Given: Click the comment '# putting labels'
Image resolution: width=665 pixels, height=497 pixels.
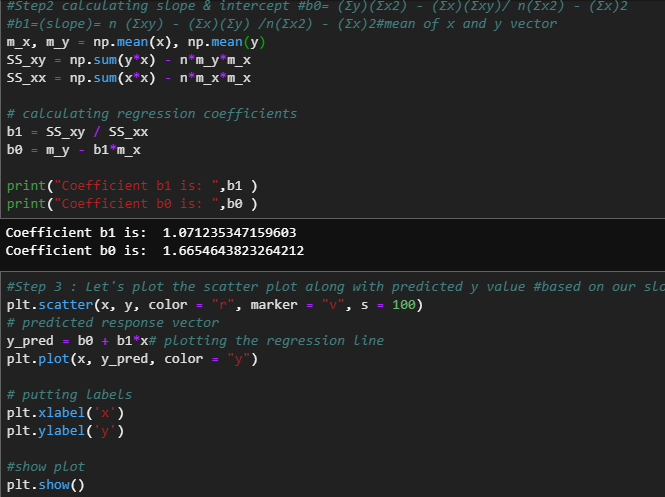Looking at the screenshot, I should [x=69, y=395].
